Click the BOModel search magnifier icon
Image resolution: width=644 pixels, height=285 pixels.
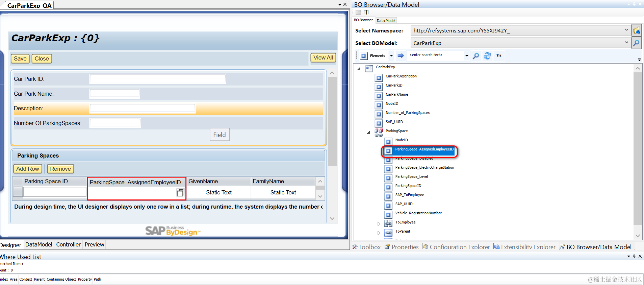coord(637,43)
